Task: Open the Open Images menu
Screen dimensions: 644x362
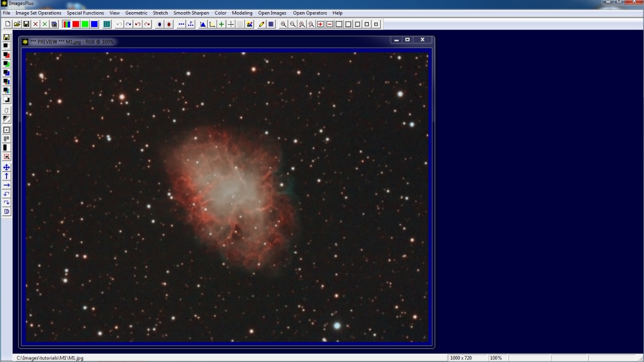Action: (272, 13)
